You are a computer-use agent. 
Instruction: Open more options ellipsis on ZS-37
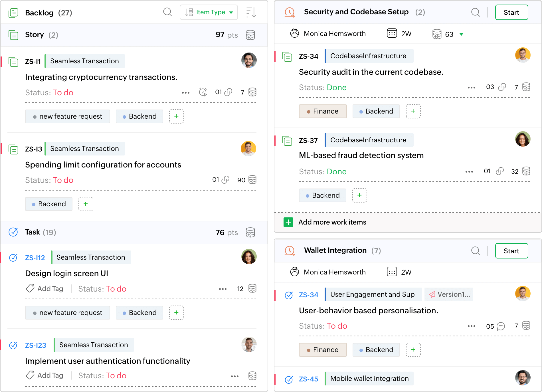click(469, 172)
